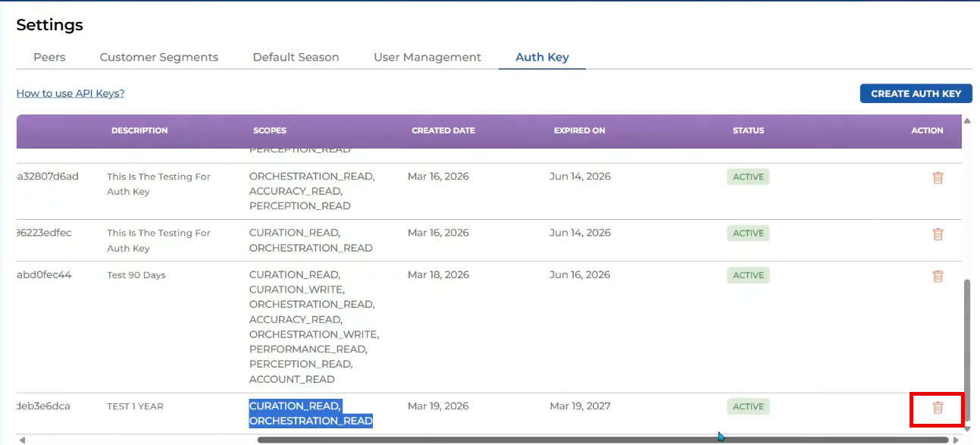Switch to the Peers tab
Image resolution: width=980 pixels, height=445 pixels.
point(49,57)
